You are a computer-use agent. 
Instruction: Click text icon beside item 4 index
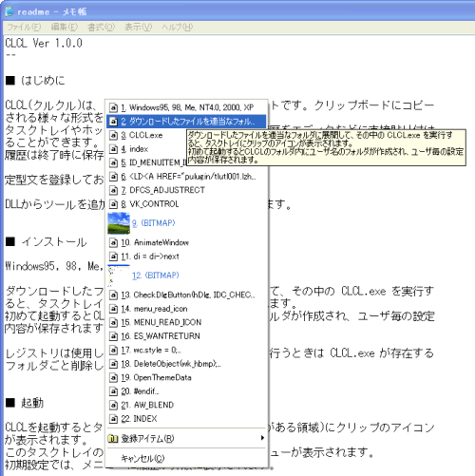click(x=113, y=149)
